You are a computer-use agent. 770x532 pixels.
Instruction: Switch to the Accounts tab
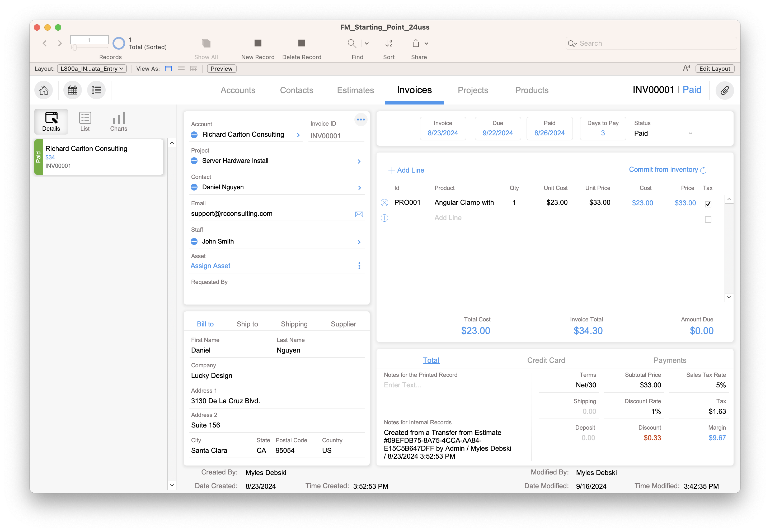pyautogui.click(x=238, y=90)
